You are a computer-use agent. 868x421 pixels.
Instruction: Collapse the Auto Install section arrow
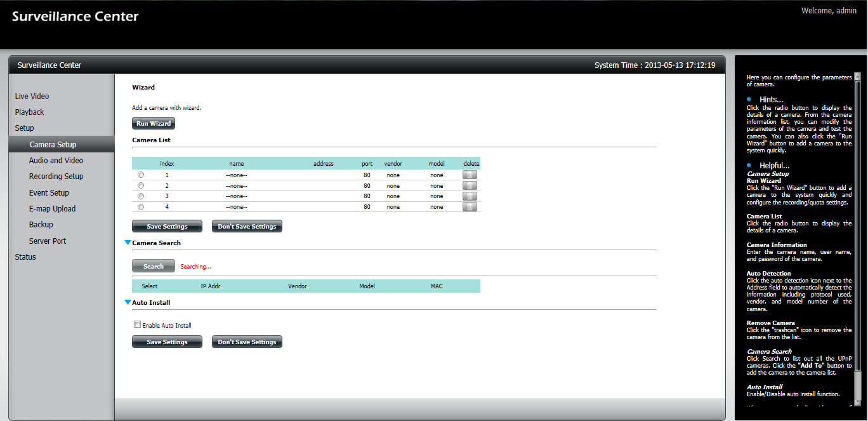click(x=128, y=302)
